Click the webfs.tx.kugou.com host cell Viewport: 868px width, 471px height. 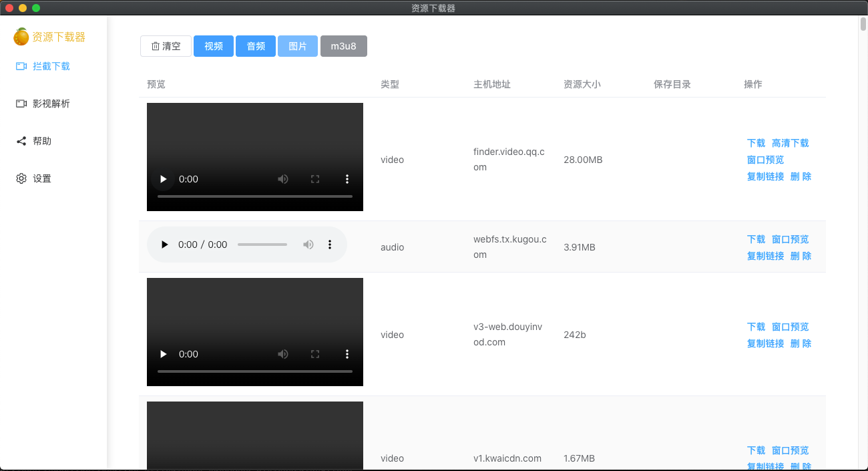click(x=510, y=247)
